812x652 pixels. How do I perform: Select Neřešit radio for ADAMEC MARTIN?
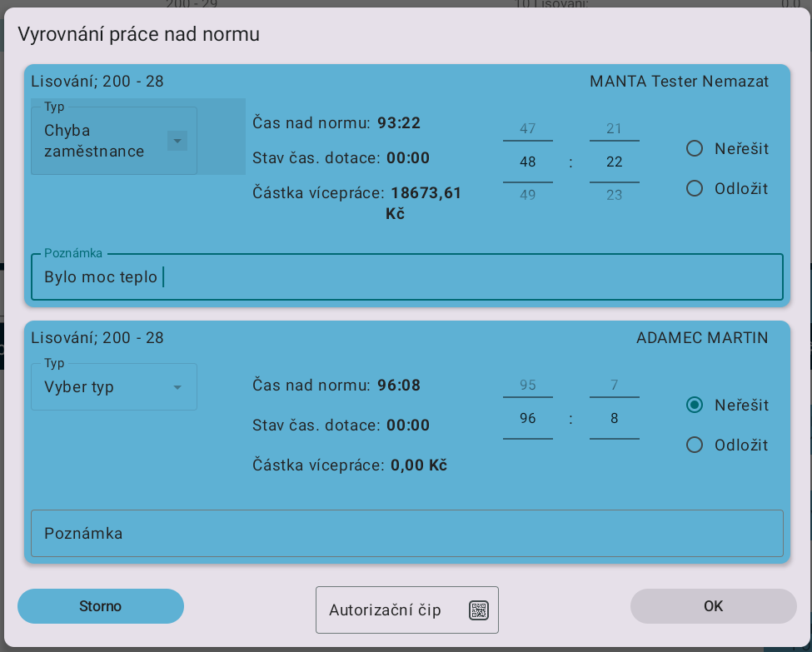[x=695, y=406]
